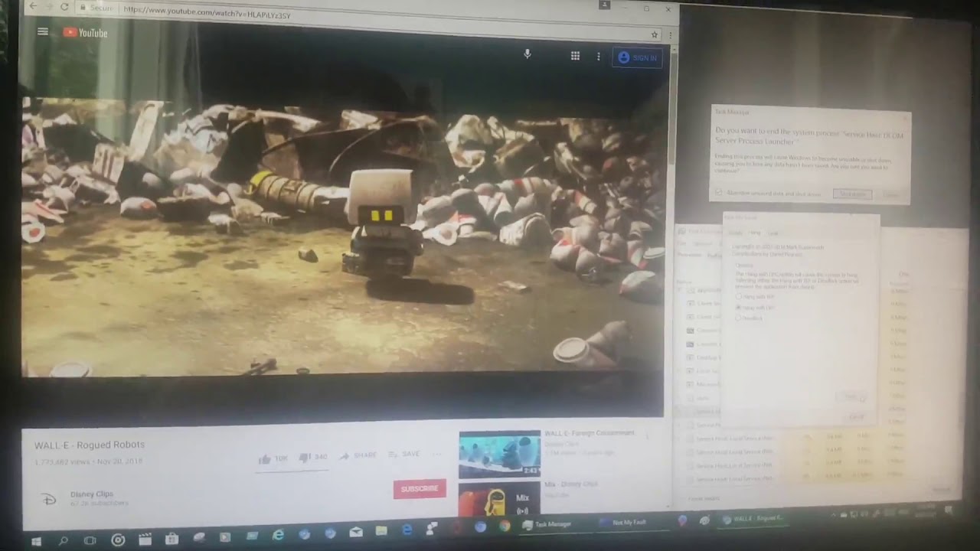980x551 pixels.
Task: Open taskbar search magnifier
Action: (x=63, y=540)
